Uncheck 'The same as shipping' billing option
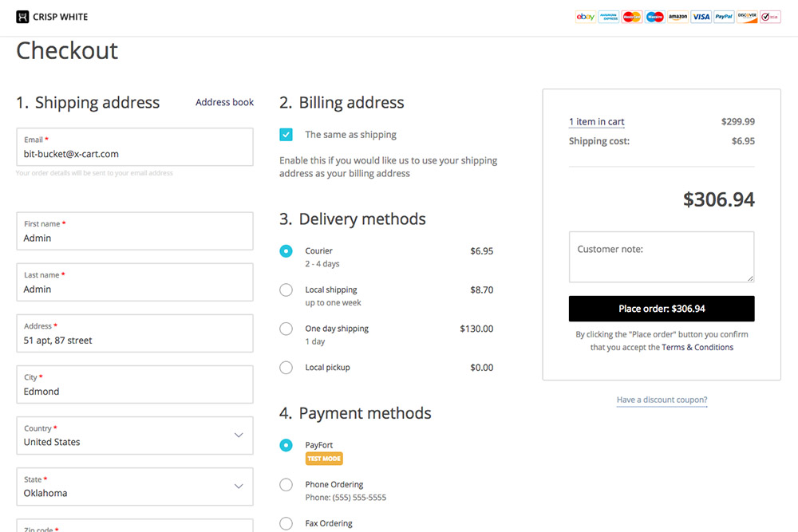 point(286,134)
